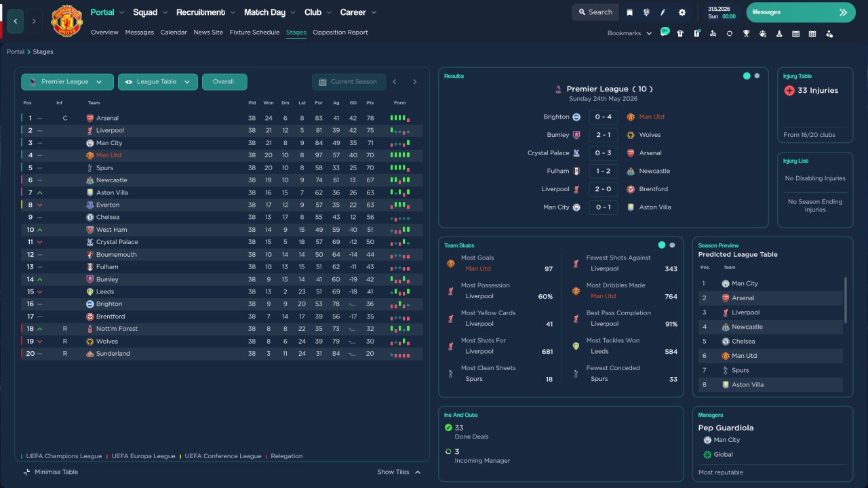Click the Arsenal badge in league table
The height and width of the screenshot is (488, 868).
[x=90, y=118]
